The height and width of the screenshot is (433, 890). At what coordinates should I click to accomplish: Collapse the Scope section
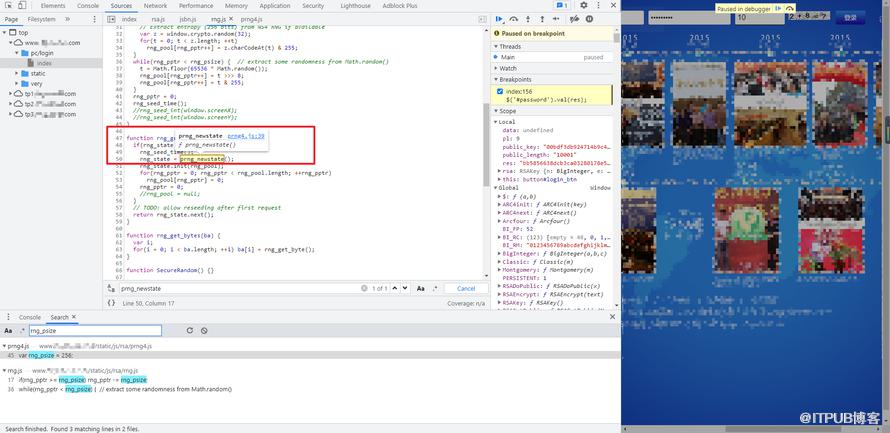[507, 111]
